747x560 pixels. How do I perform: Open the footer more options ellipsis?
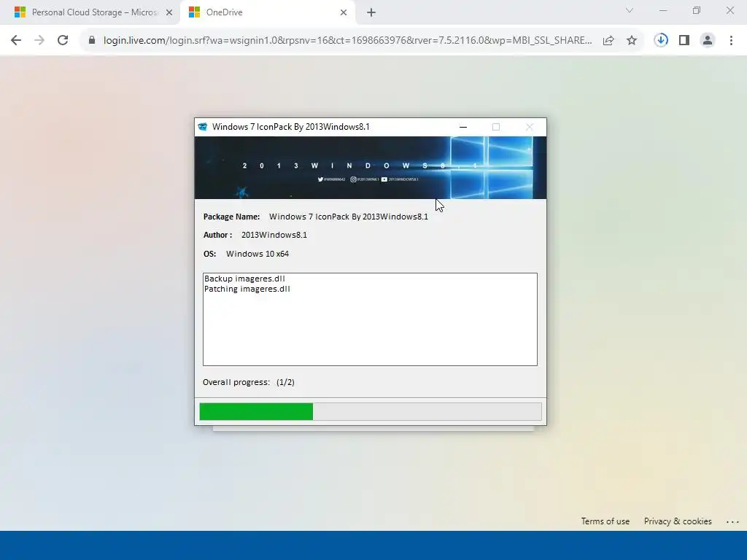point(732,522)
